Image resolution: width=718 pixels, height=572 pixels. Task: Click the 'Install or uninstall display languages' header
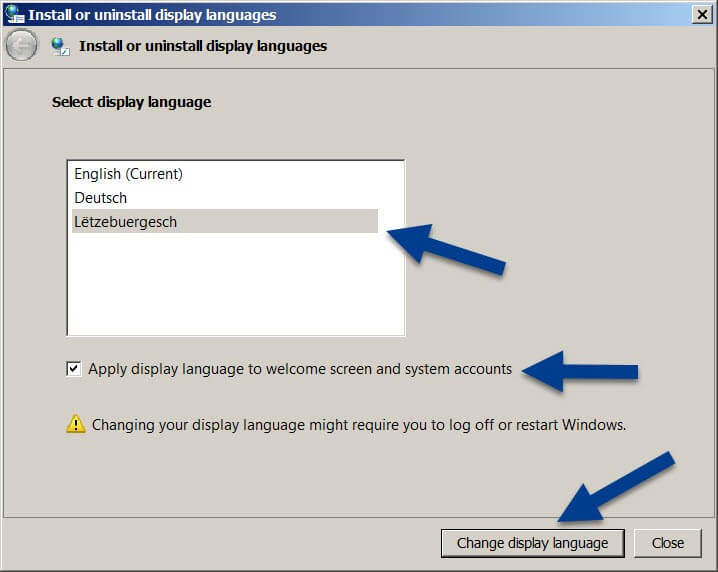(203, 46)
